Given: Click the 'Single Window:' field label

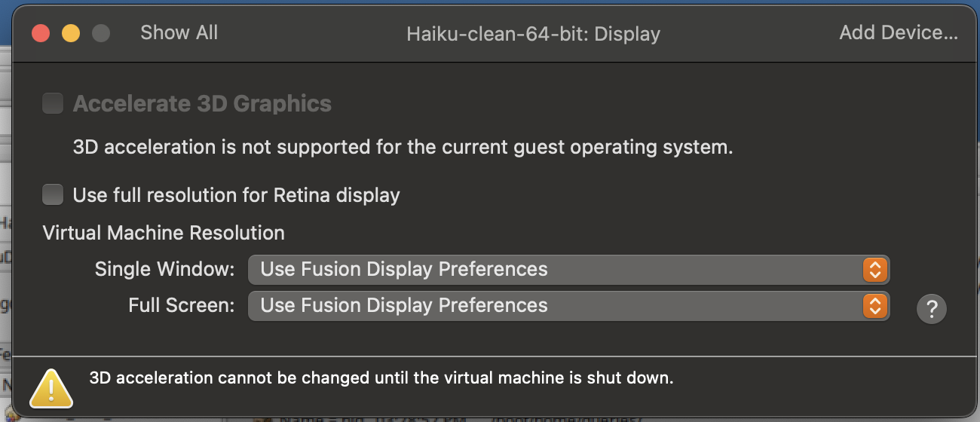Looking at the screenshot, I should pyautogui.click(x=165, y=269).
